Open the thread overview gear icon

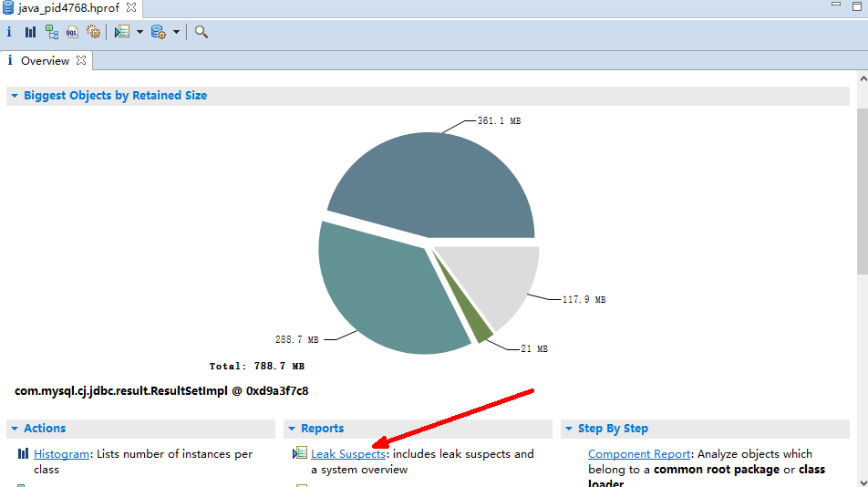point(93,32)
